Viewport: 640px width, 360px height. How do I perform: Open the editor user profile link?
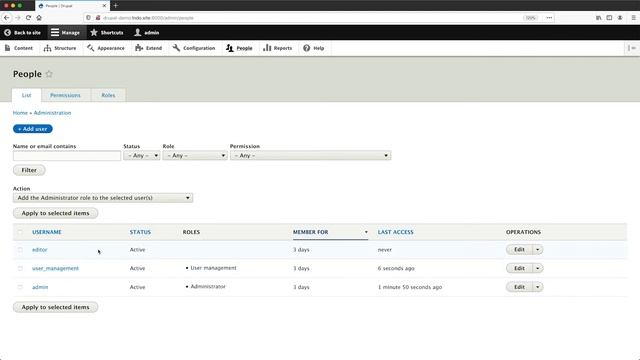click(x=40, y=250)
